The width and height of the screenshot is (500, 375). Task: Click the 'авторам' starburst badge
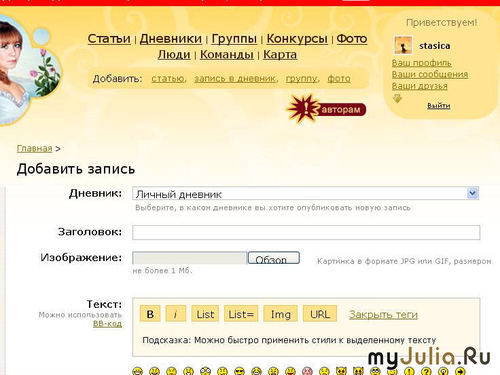pyautogui.click(x=326, y=109)
